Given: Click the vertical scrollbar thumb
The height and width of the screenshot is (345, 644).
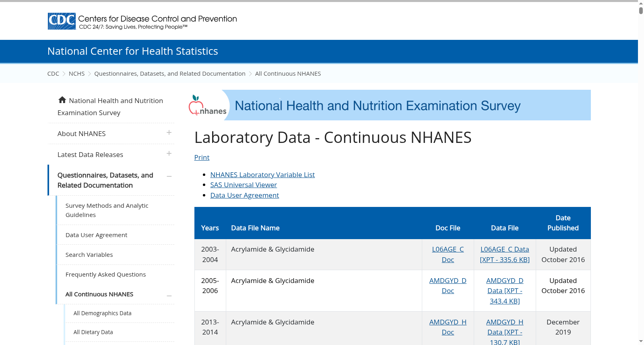Looking at the screenshot, I should tap(641, 11).
